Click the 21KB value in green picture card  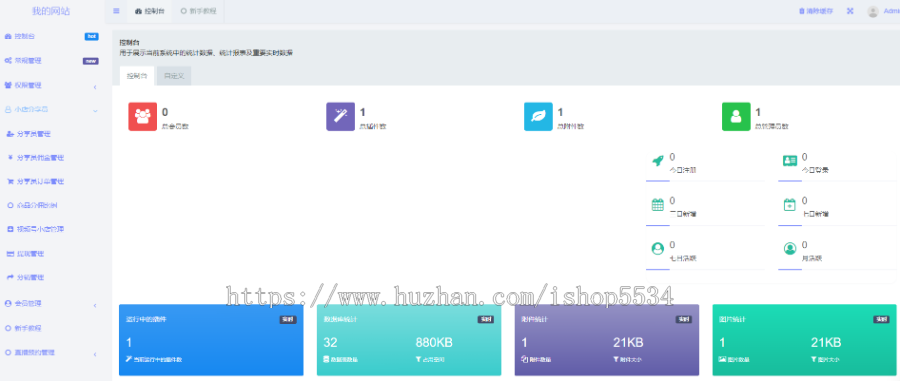826,343
